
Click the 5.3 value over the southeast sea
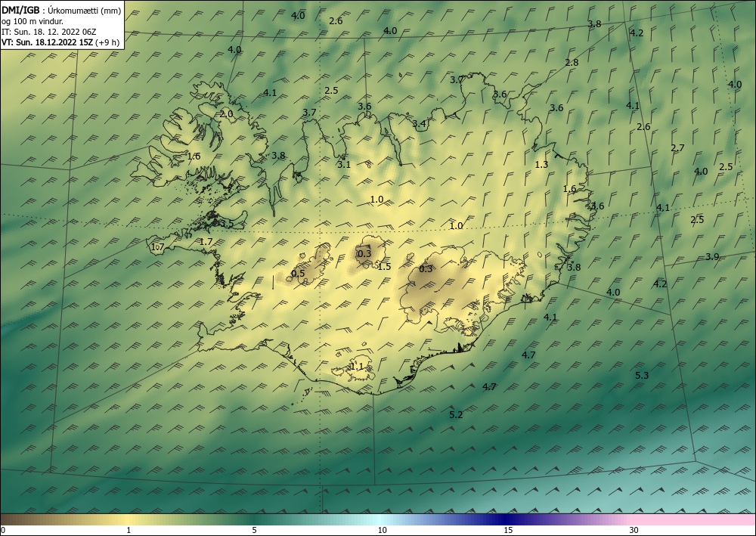click(642, 376)
